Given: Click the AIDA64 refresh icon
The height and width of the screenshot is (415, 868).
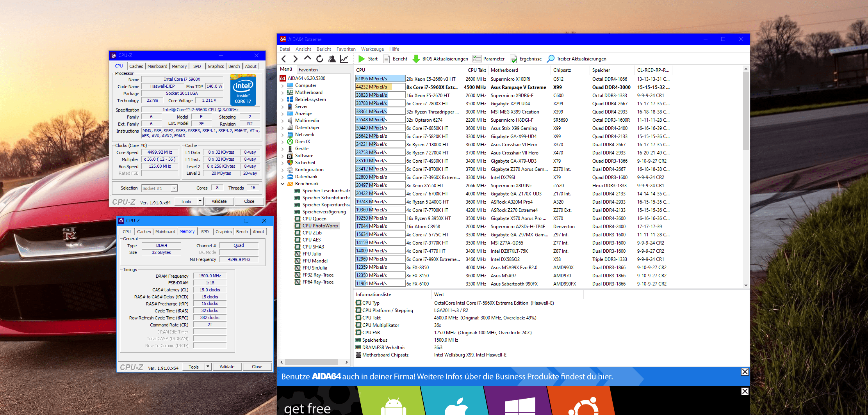Looking at the screenshot, I should (x=320, y=59).
